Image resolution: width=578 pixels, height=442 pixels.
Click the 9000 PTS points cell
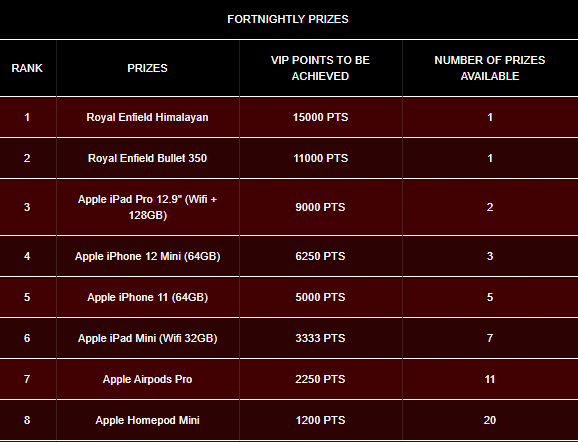click(x=320, y=207)
